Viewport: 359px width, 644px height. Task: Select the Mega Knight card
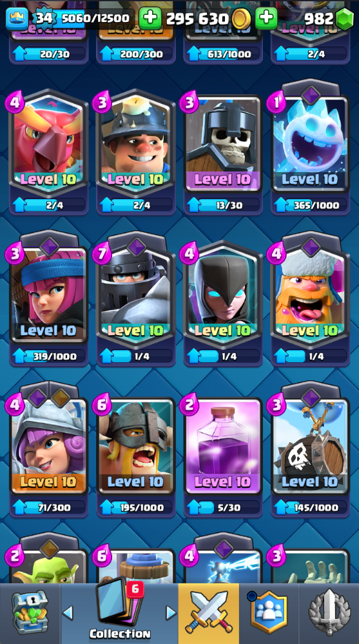[x=136, y=295]
